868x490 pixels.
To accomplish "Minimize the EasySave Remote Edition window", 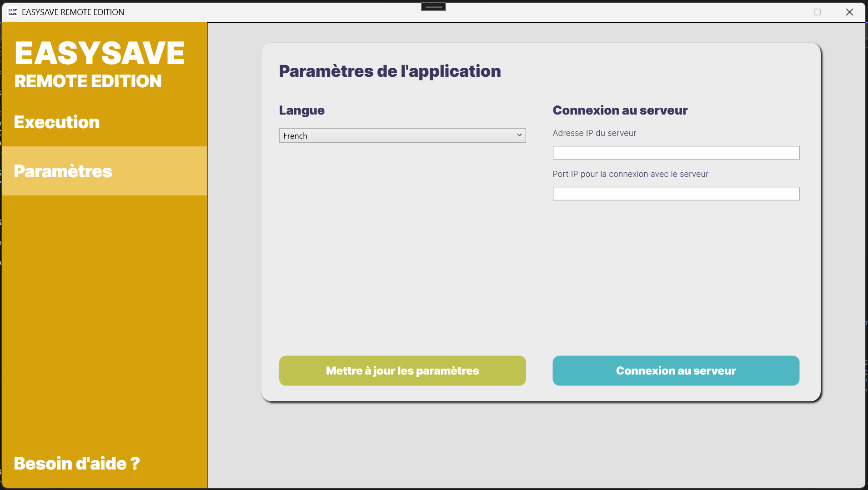I will pos(785,12).
